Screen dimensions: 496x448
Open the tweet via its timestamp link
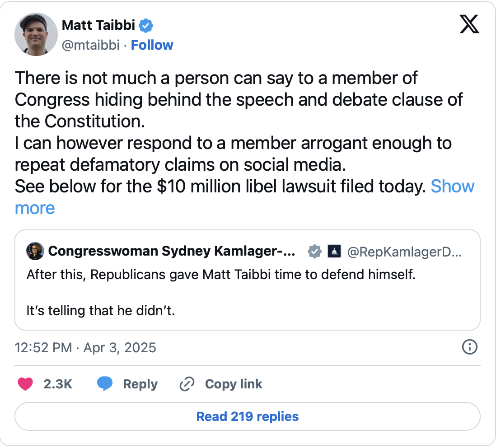click(85, 348)
